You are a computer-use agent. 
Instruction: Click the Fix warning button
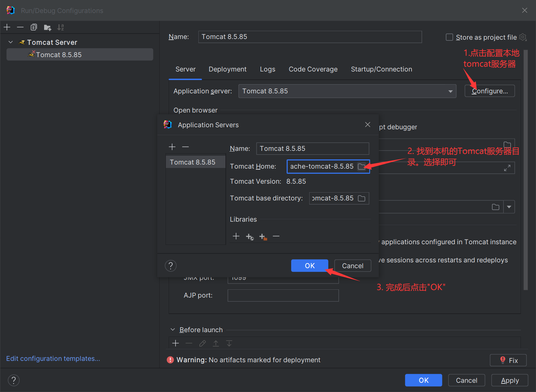508,360
